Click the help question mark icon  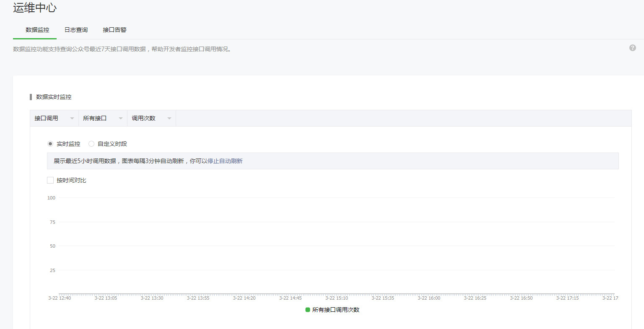(x=632, y=48)
